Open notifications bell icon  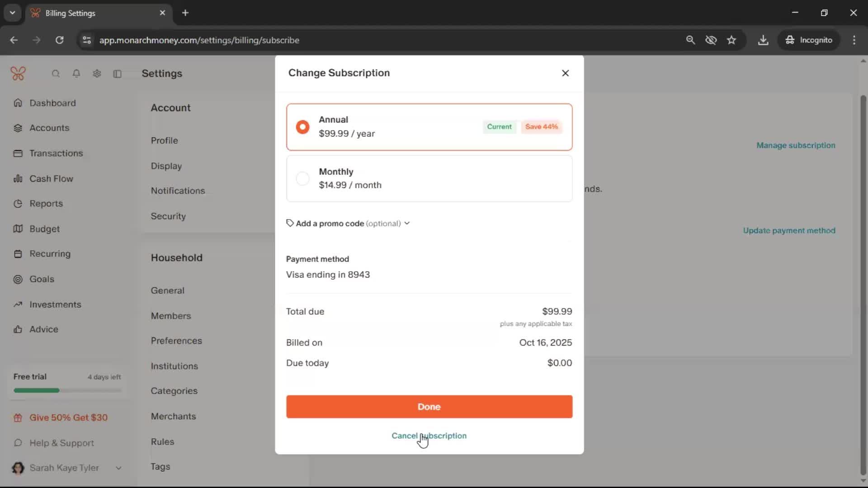[76, 74]
